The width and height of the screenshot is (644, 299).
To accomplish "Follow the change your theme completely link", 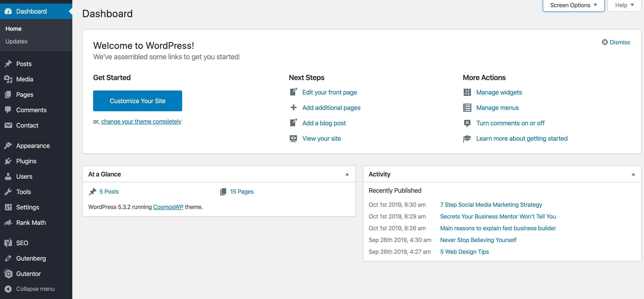I will (141, 121).
